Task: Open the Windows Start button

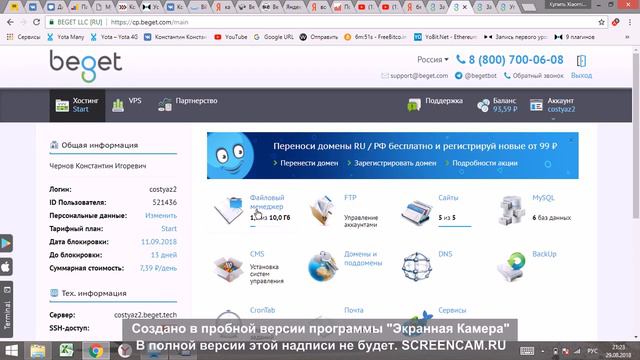Action: pyautogui.click(x=11, y=351)
